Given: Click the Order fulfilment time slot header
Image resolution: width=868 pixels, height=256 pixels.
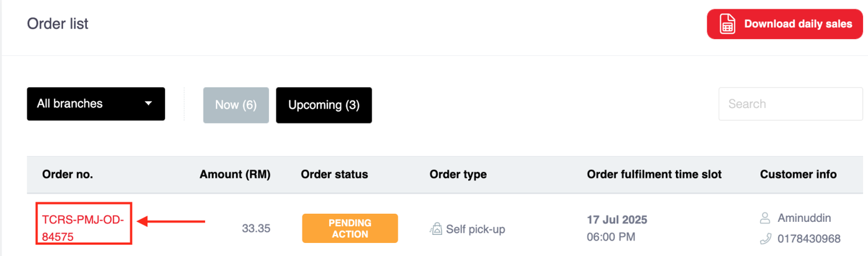Looking at the screenshot, I should click(x=654, y=175).
